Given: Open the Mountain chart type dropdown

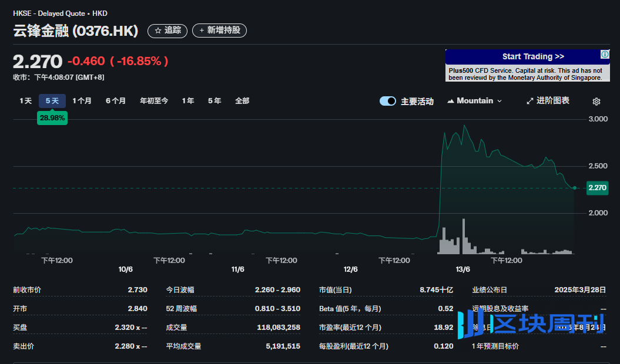Looking at the screenshot, I should pyautogui.click(x=474, y=101).
